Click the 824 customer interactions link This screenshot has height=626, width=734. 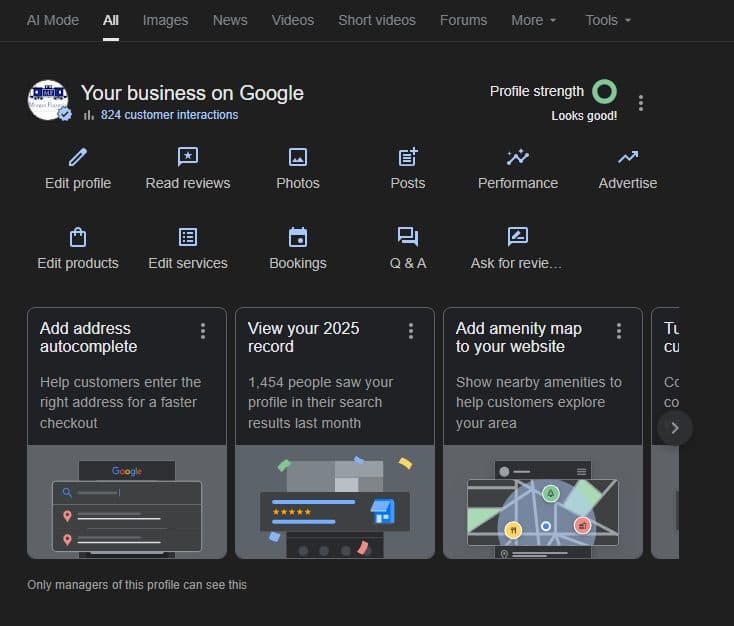point(169,115)
